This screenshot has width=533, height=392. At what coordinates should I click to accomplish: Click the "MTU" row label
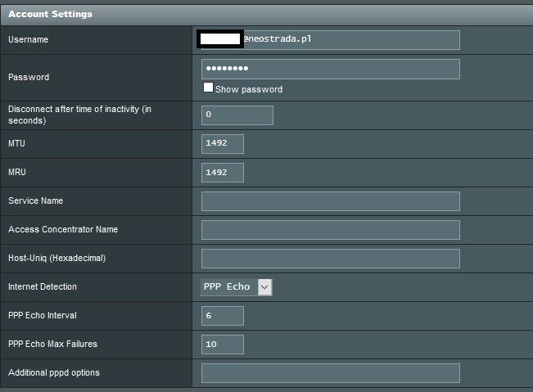pos(18,144)
